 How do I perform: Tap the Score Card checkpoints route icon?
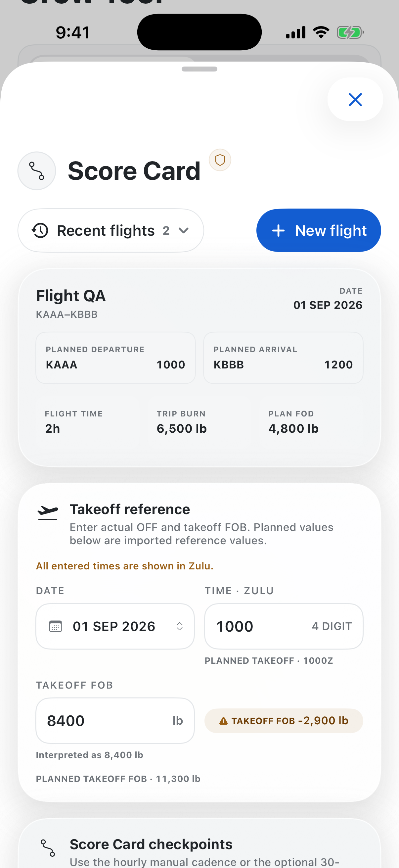(x=47, y=848)
